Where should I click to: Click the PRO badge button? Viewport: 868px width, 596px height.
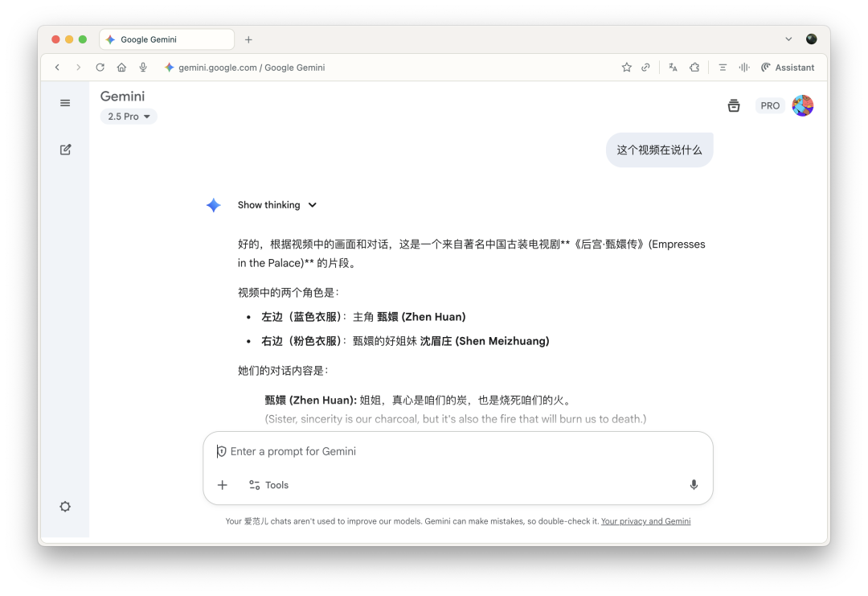point(769,106)
